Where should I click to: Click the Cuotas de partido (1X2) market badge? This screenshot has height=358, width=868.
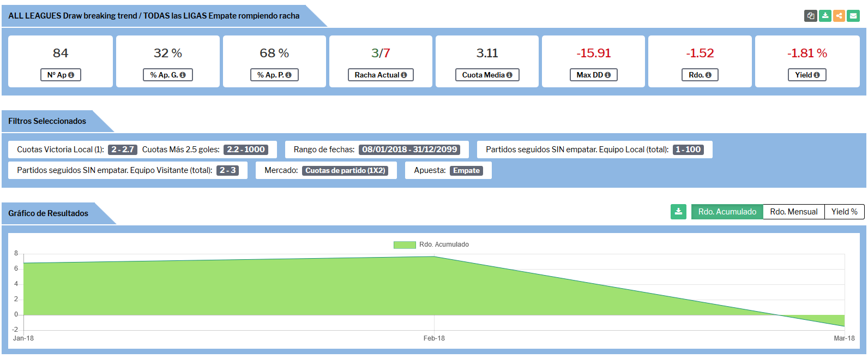(x=345, y=170)
